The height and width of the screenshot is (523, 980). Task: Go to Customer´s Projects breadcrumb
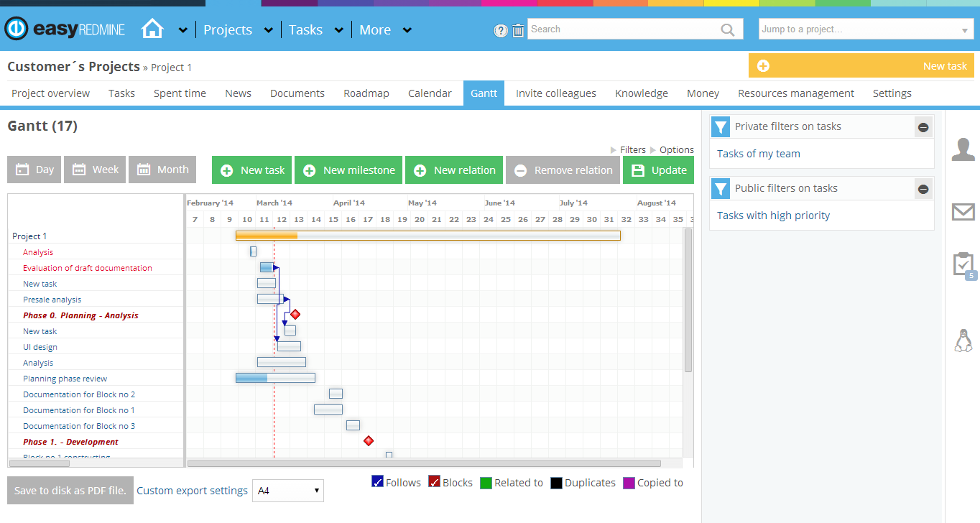coord(73,67)
